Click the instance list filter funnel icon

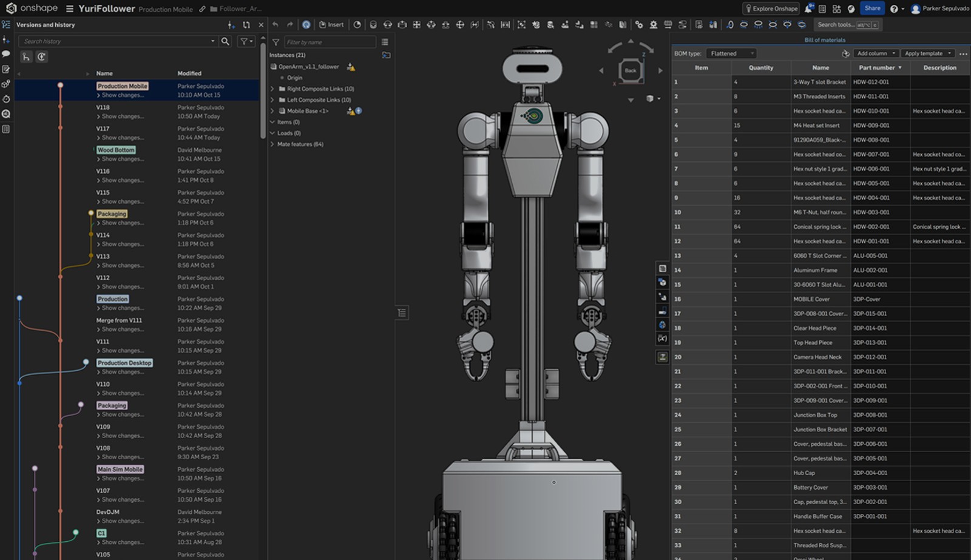tap(276, 42)
